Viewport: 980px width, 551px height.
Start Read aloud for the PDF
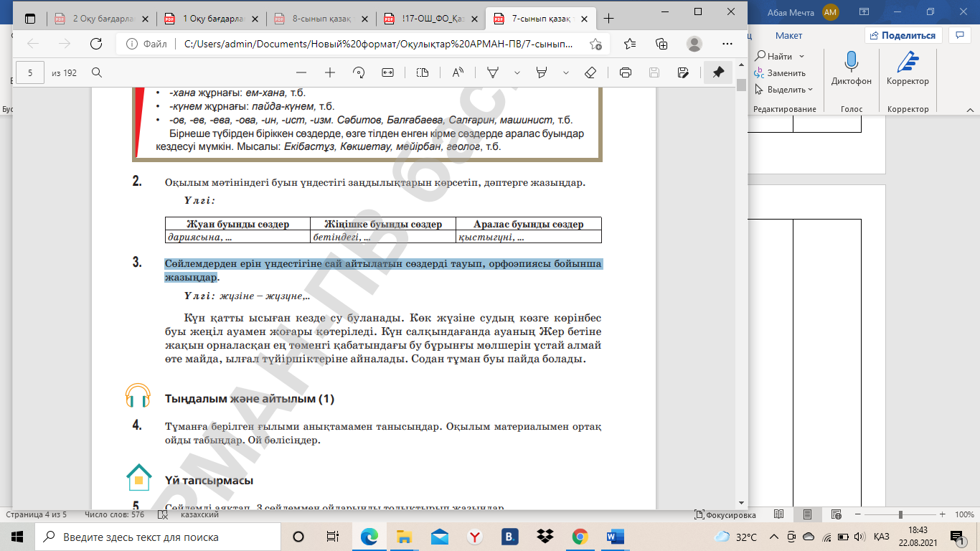tap(458, 72)
